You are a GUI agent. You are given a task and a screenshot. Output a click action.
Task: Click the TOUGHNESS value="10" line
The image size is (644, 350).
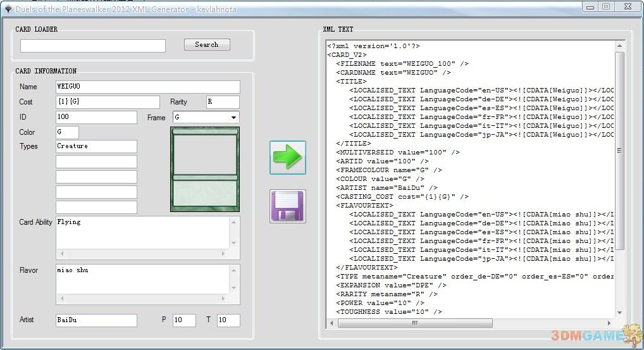click(x=389, y=312)
